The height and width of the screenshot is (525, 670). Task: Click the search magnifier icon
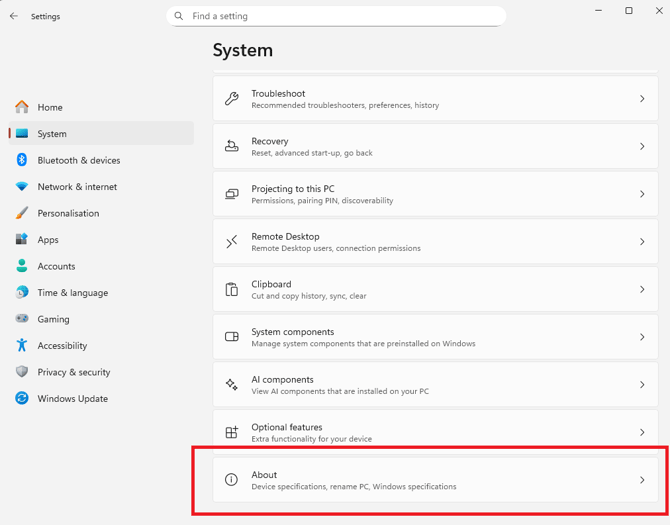tap(179, 16)
